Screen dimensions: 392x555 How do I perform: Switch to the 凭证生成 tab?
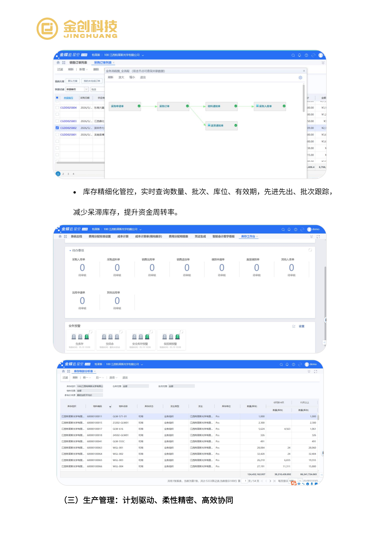pos(200,237)
